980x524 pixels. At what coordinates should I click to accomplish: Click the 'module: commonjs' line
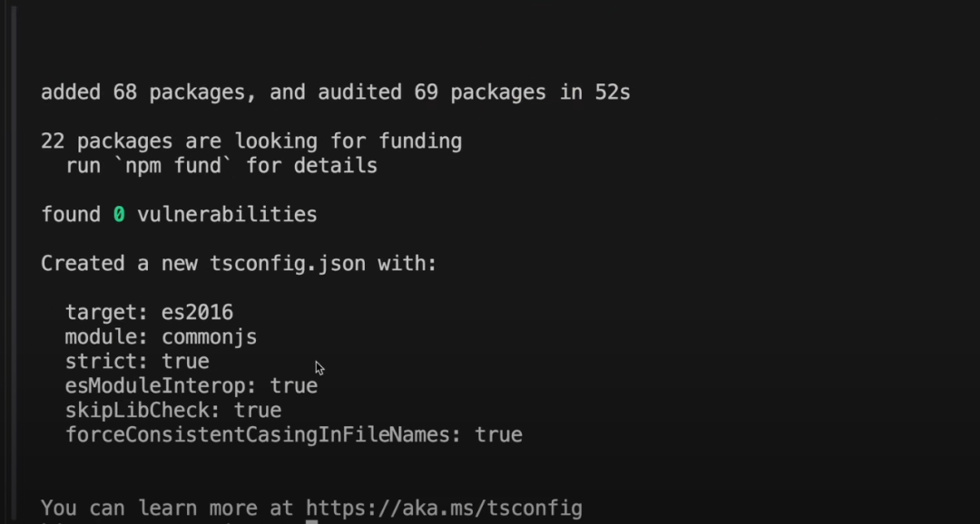161,337
